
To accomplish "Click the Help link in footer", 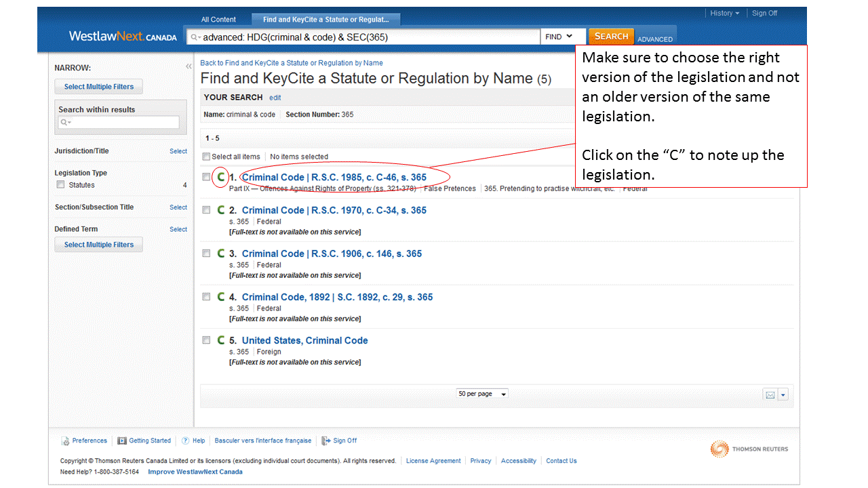I will 199,441.
